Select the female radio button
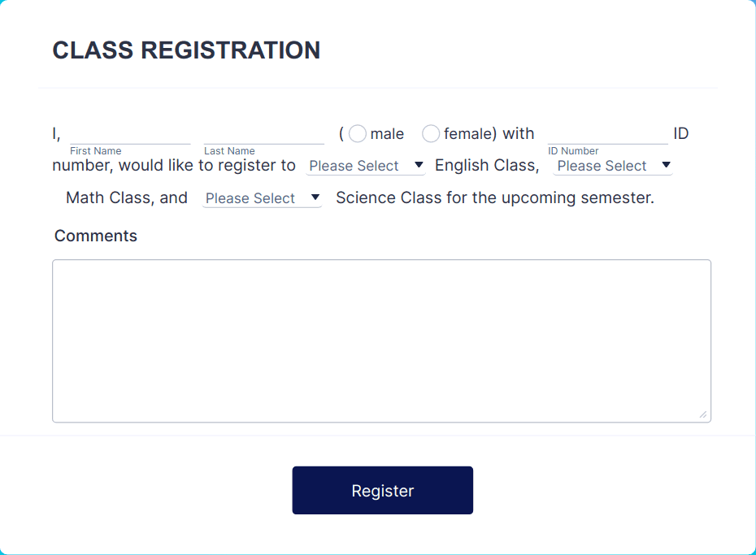 [431, 133]
